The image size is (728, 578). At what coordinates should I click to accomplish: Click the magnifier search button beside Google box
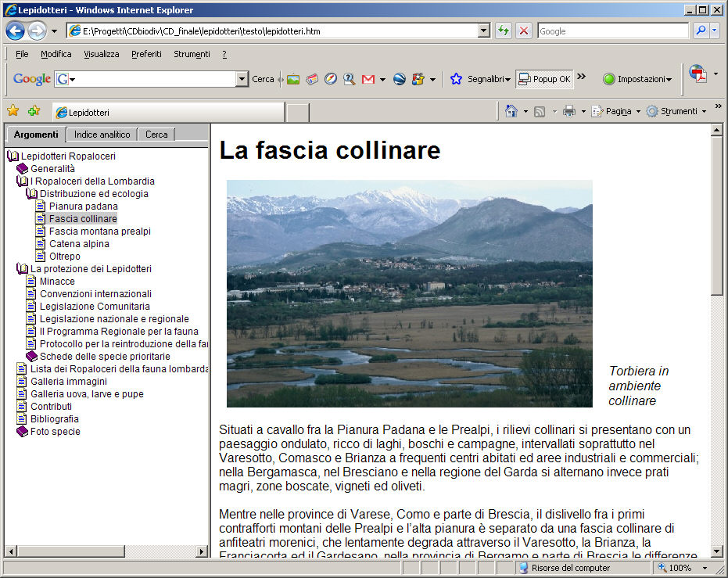coord(701,31)
